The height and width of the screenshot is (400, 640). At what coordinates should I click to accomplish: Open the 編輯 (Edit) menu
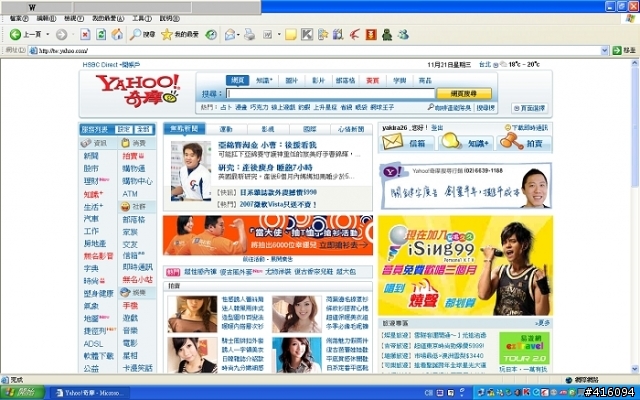tap(46, 18)
